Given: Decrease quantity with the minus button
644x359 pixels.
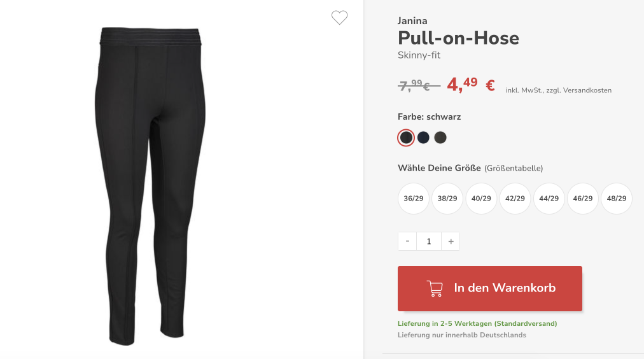Looking at the screenshot, I should point(407,241).
